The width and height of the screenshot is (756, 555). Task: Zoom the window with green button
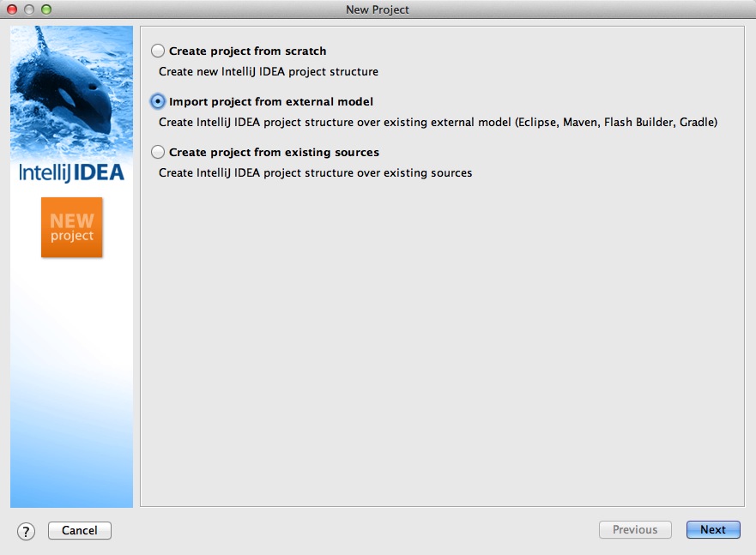click(46, 9)
